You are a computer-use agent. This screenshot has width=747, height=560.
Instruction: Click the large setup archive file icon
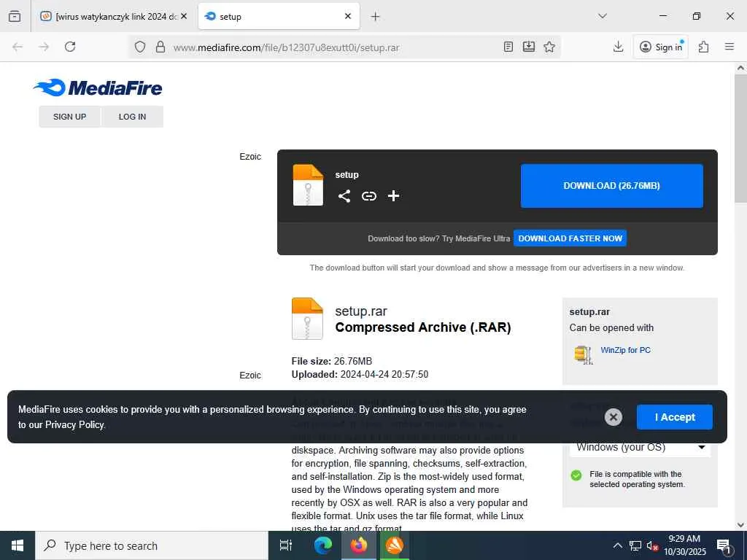pyautogui.click(x=308, y=184)
